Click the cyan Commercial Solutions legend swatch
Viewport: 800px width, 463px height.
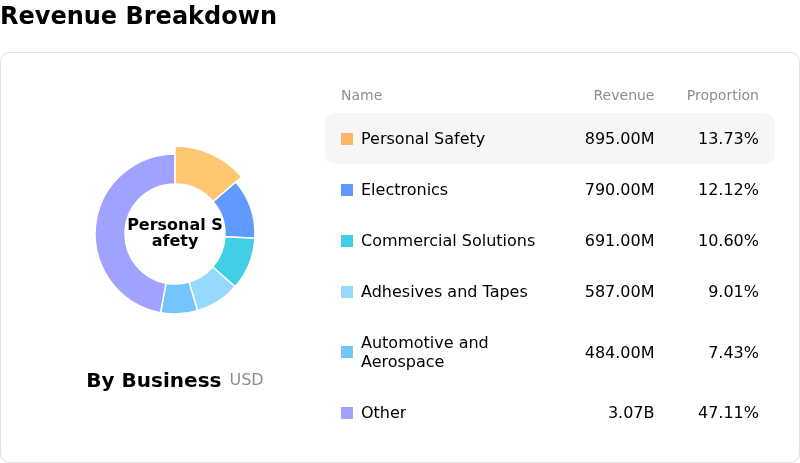click(x=347, y=241)
